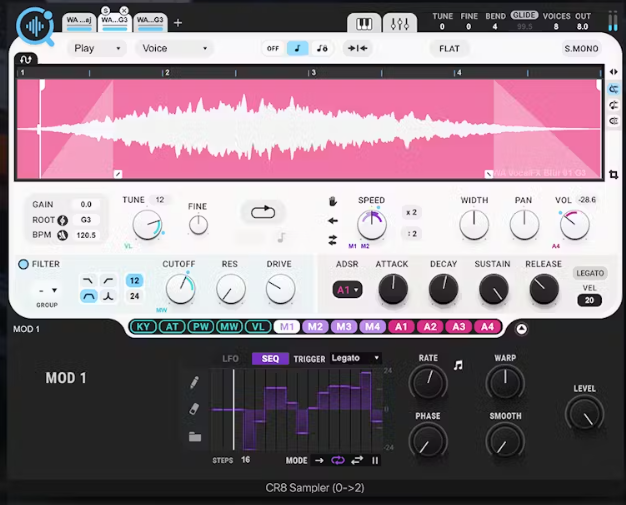
Task: Select the MW mod wheel tab
Action: tap(229, 327)
